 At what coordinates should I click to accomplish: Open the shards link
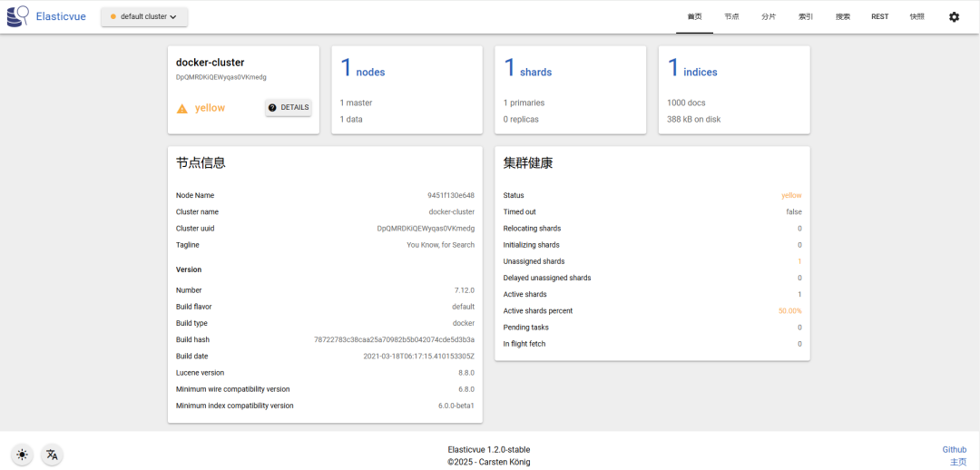tap(535, 73)
